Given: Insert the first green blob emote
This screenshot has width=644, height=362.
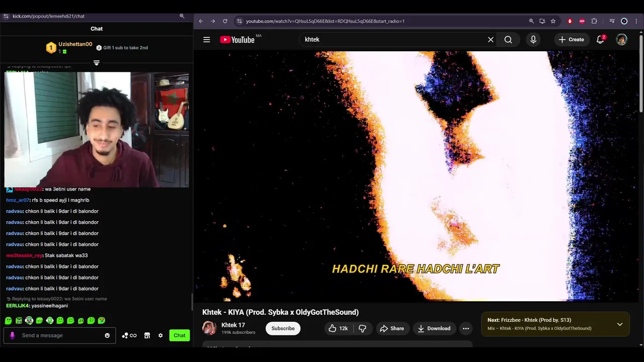Looking at the screenshot, I should point(9,320).
